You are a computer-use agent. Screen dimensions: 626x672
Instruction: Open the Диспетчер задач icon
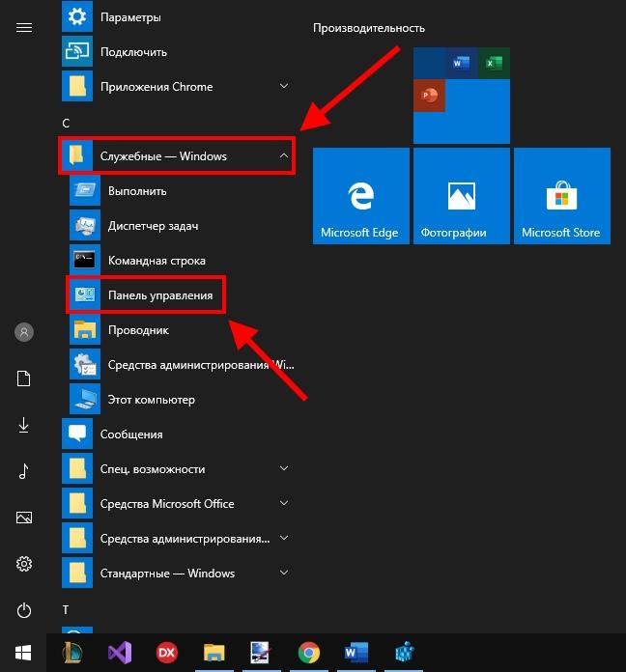click(85, 225)
